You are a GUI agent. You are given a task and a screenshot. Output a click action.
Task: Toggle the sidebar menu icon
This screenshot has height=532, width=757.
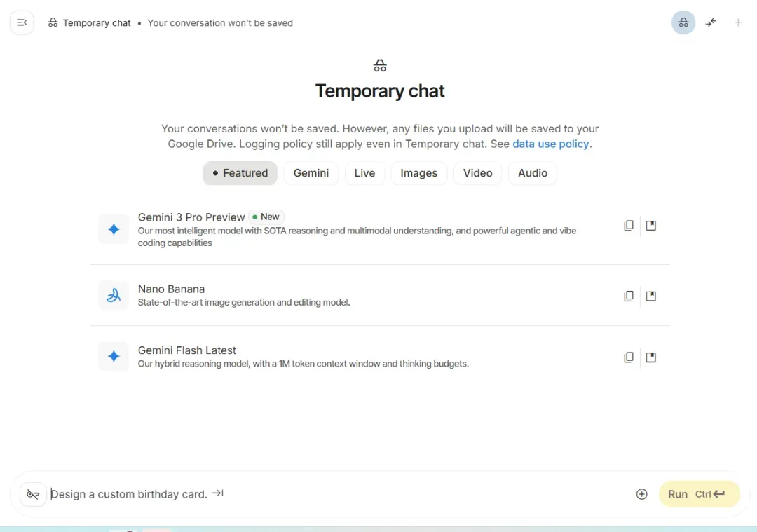[x=22, y=22]
